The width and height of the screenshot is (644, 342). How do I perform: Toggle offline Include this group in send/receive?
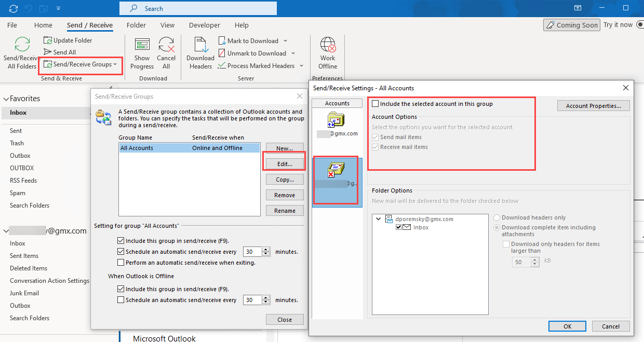(x=121, y=289)
